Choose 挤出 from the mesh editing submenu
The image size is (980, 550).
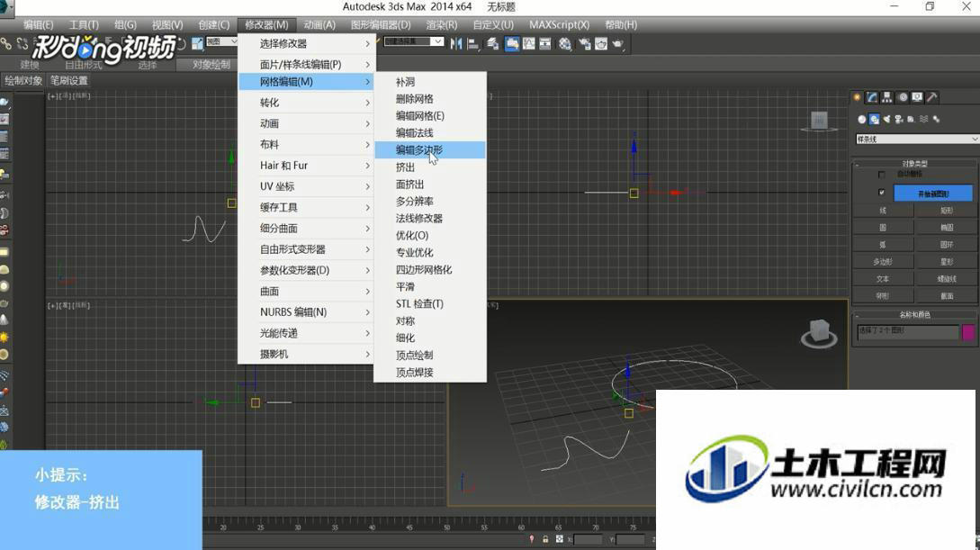point(430,167)
